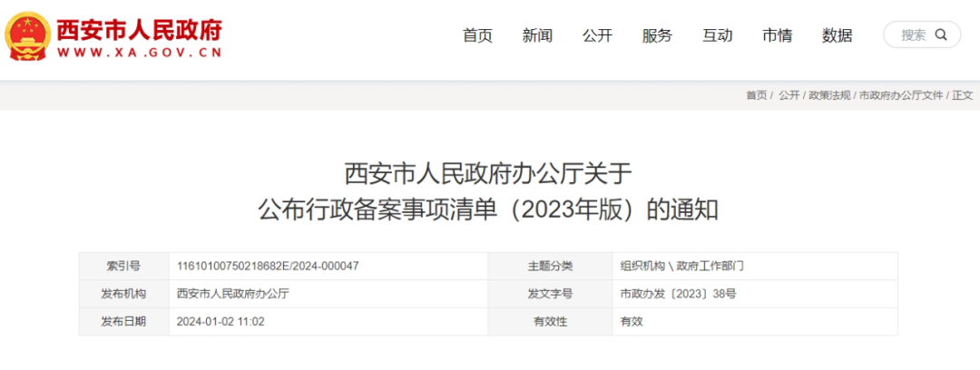Click the 发布机构 label cell

(123, 294)
